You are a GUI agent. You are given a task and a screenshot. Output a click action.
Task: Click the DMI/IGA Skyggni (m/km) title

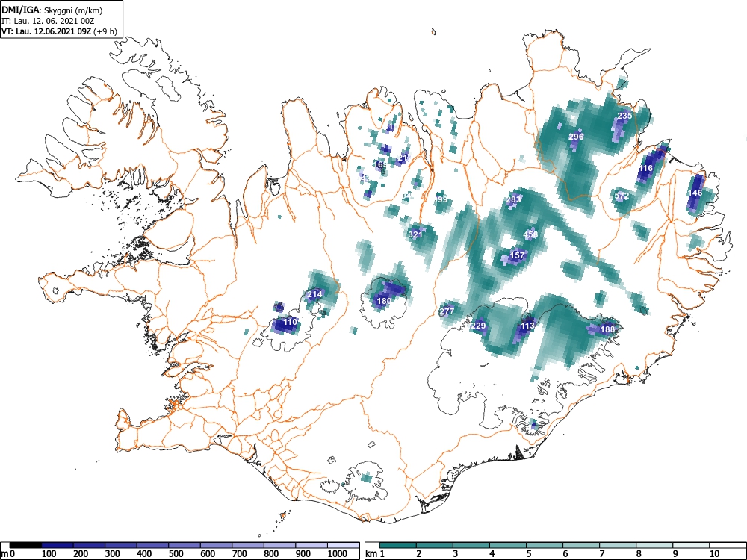[x=52, y=10]
